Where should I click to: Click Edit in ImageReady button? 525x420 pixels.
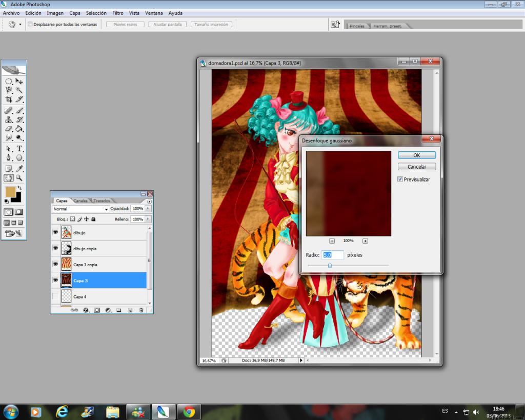(x=13, y=233)
